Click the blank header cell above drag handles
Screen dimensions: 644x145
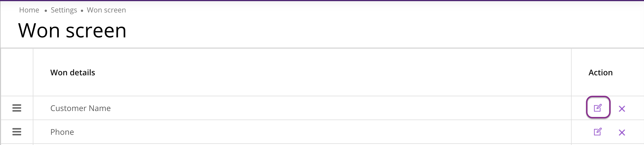click(17, 72)
